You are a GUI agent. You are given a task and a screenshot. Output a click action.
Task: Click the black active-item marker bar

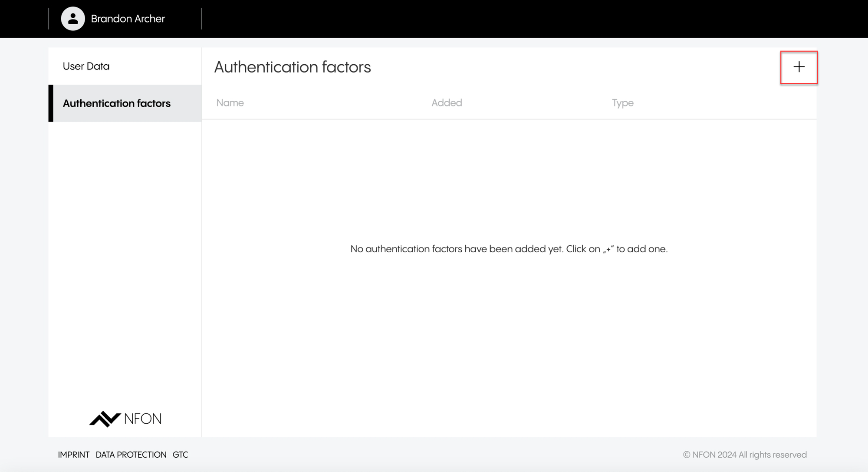(51, 103)
